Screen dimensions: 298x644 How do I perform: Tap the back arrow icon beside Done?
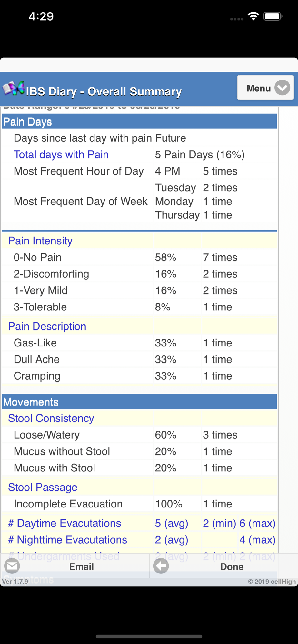[x=161, y=566]
